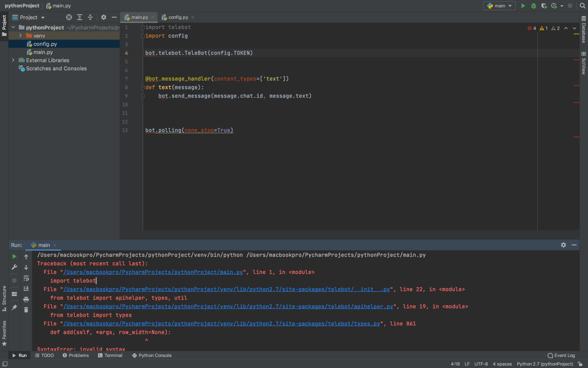Collapse the pythonProject root folder

(13, 27)
